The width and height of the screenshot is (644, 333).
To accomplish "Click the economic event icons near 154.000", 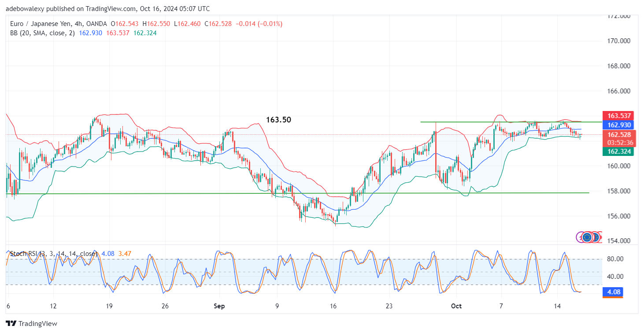I will coord(589,237).
